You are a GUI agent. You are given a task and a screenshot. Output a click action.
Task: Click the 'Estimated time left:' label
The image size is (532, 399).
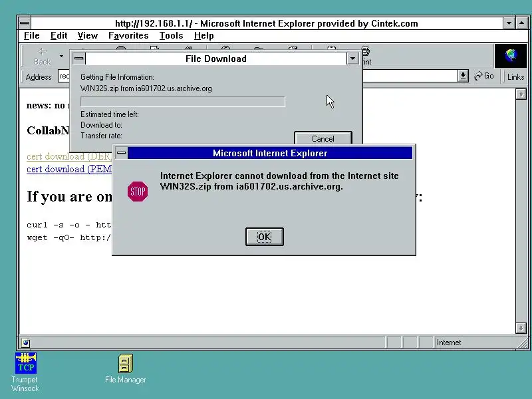point(109,114)
